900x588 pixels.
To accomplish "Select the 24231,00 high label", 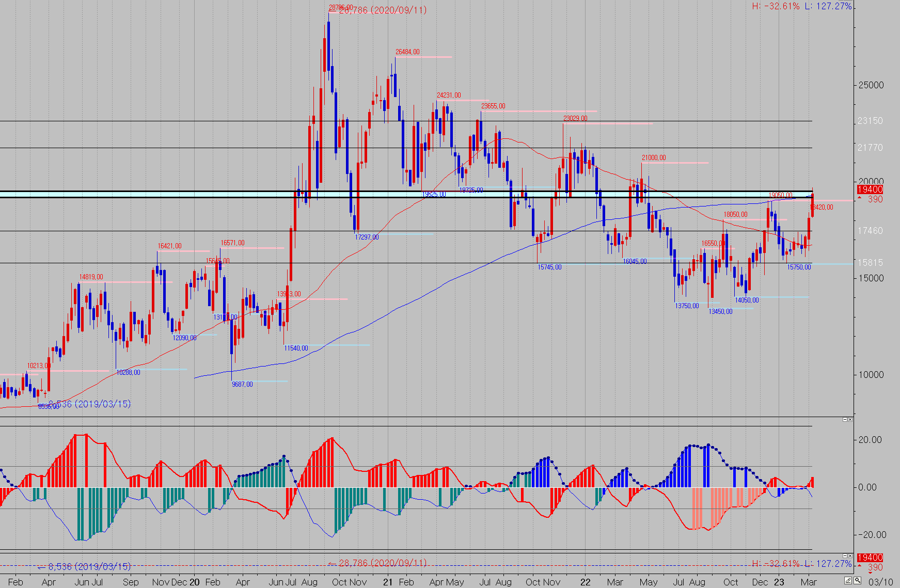I will pyautogui.click(x=449, y=96).
